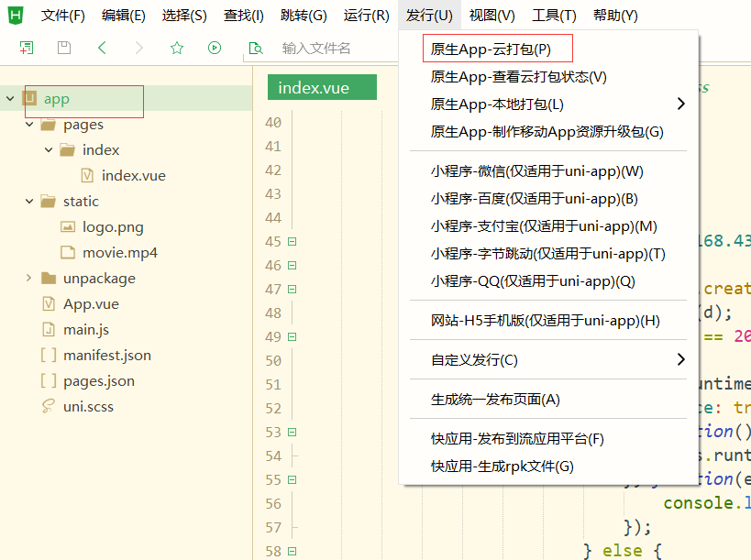Switch to the index.vue editor tab
Screen dimensions: 751x560
[322, 87]
